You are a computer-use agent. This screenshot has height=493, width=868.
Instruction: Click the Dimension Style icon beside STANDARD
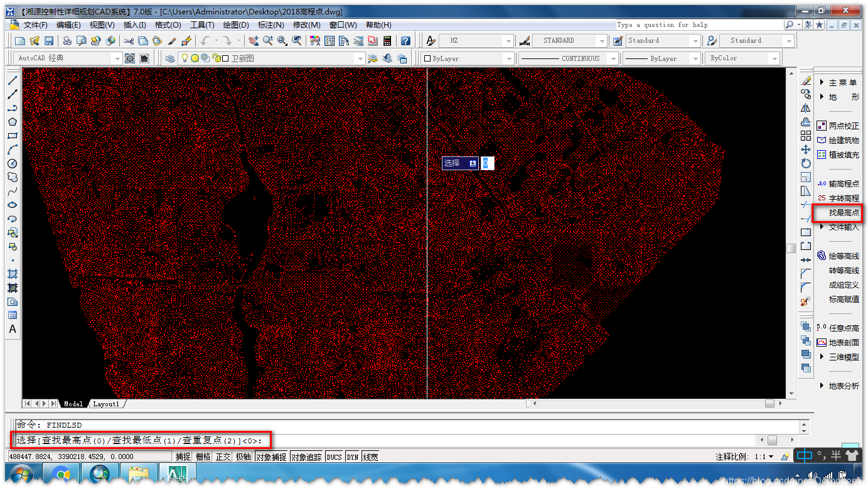(x=524, y=41)
